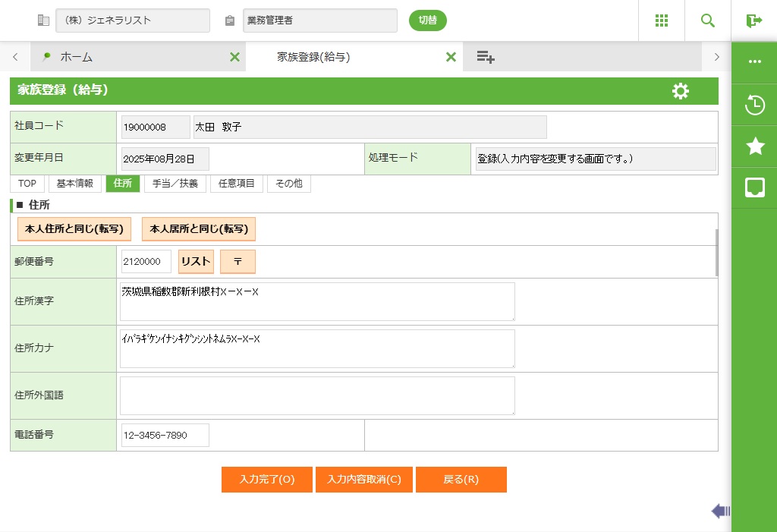
Task: Click the search magnifier icon
Action: (708, 20)
